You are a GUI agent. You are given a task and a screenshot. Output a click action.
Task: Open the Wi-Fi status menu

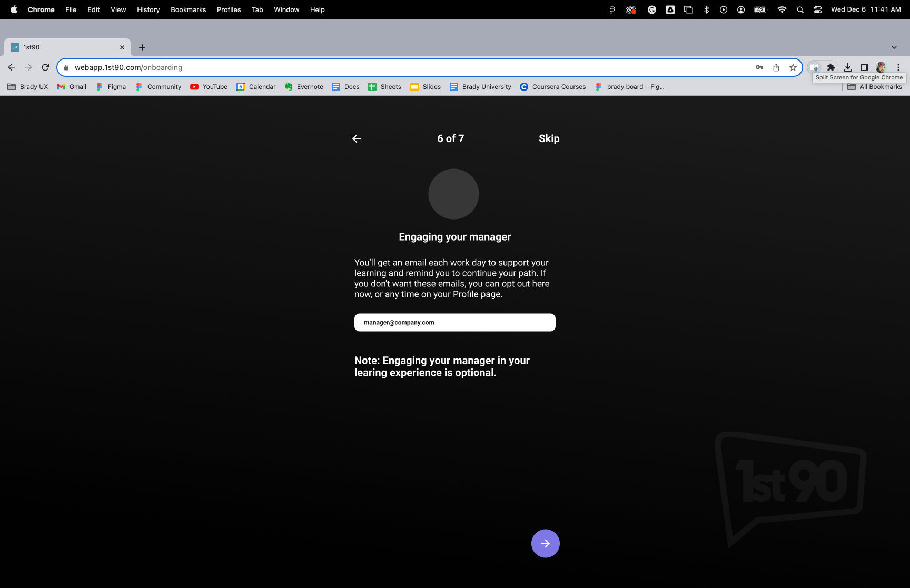tap(782, 9)
